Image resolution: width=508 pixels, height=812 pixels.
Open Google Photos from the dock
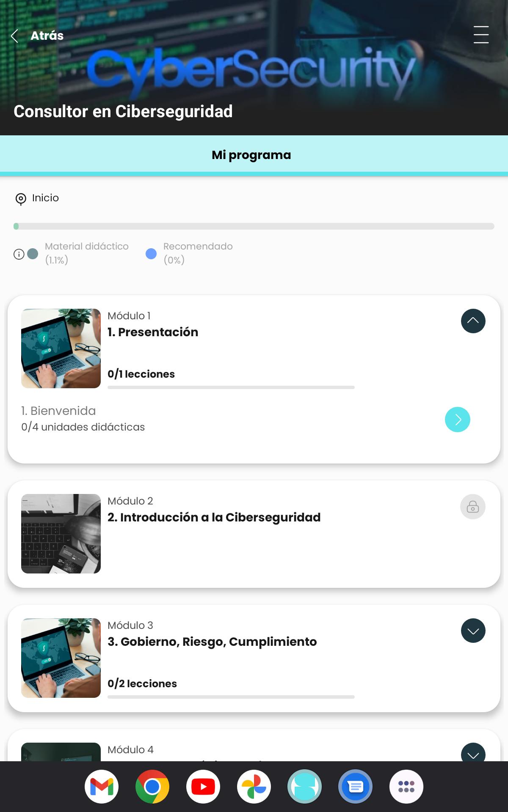point(254,787)
